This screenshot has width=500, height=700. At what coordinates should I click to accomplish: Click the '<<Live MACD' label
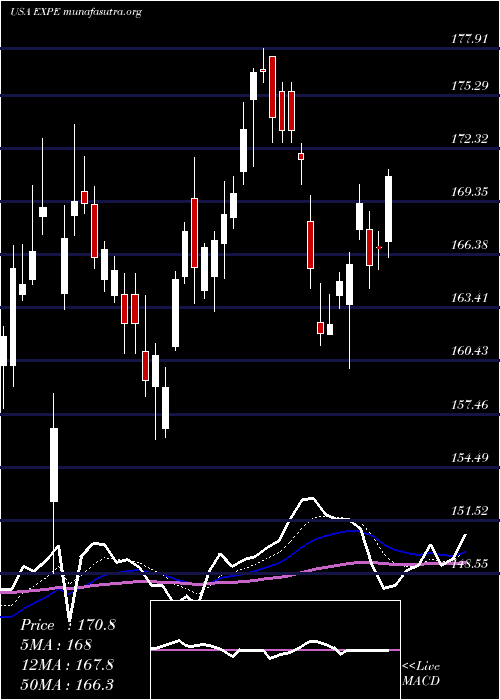coord(421,673)
